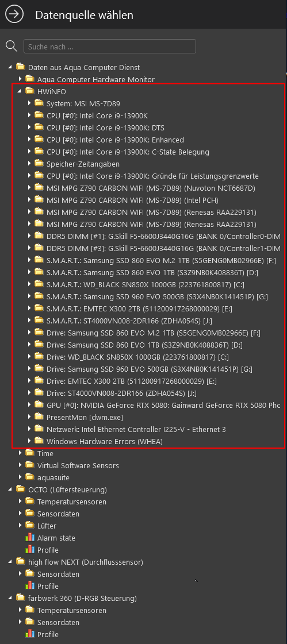Select 'Drive: ST4000VN008-2DR166' [J:] entry
Viewport: 287px width, 644px height.
121,393
